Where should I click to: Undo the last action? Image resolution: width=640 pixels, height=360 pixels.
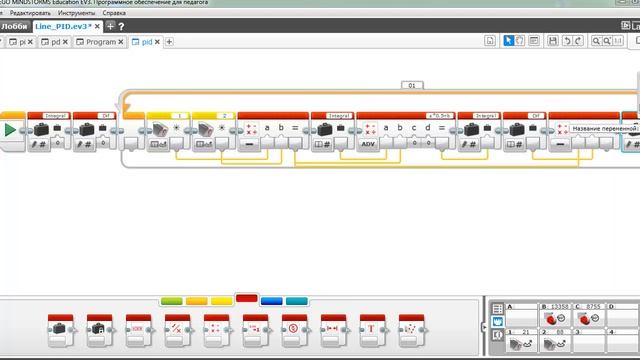coord(567,40)
